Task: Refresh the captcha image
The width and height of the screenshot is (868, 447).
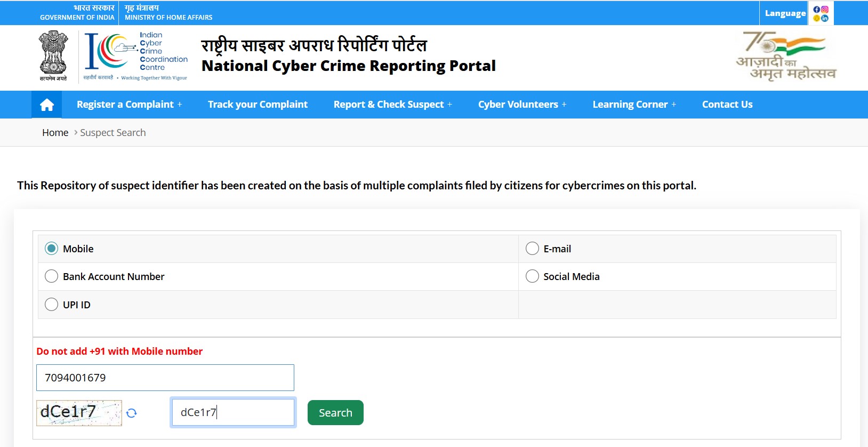Action: pos(132,413)
